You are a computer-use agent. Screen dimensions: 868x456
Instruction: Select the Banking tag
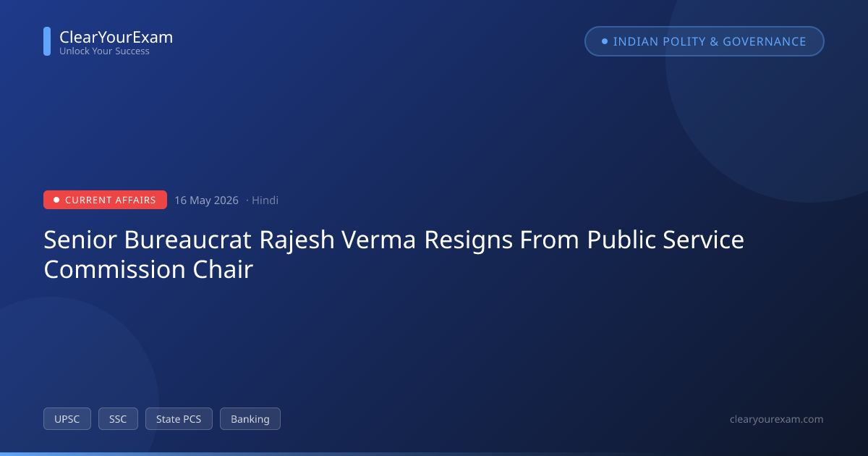[250, 419]
